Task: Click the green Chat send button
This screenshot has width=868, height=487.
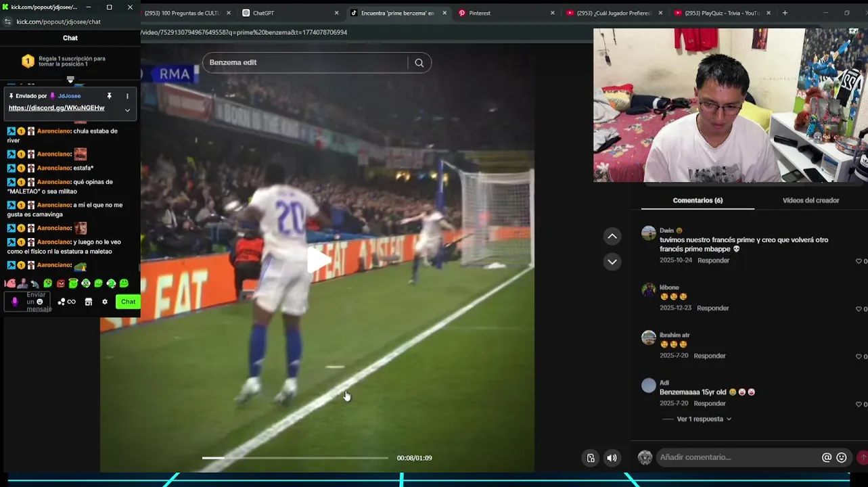Action: pos(128,302)
